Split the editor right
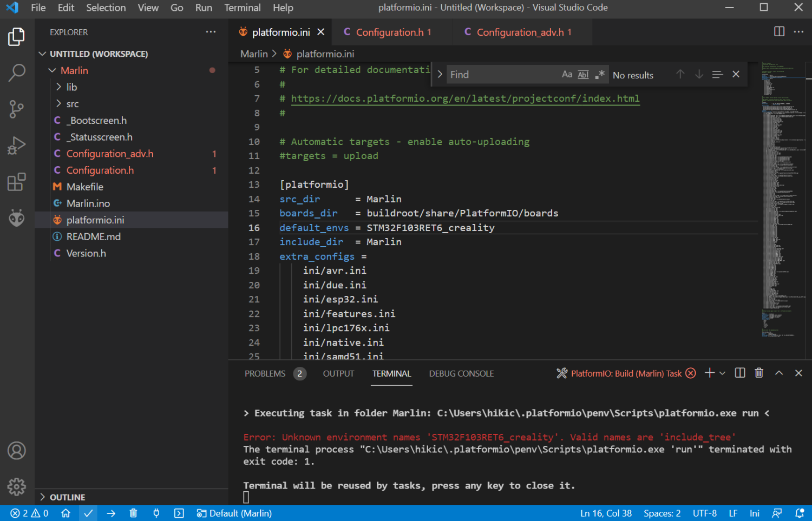The height and width of the screenshot is (521, 812). point(779,32)
